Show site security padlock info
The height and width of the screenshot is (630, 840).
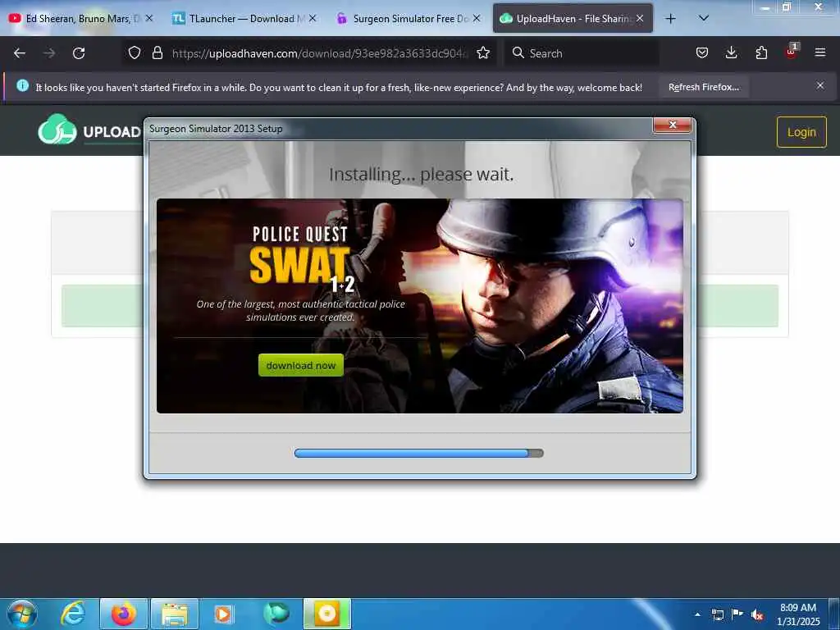pyautogui.click(x=157, y=52)
